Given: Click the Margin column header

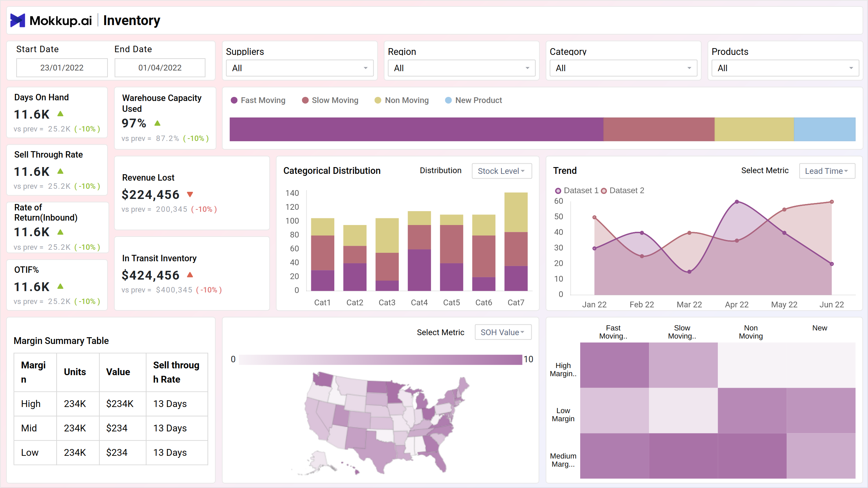Looking at the screenshot, I should pyautogui.click(x=35, y=372).
